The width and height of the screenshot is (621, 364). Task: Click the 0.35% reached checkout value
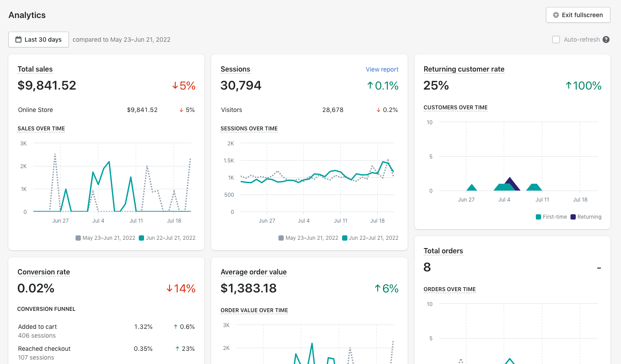click(x=143, y=349)
